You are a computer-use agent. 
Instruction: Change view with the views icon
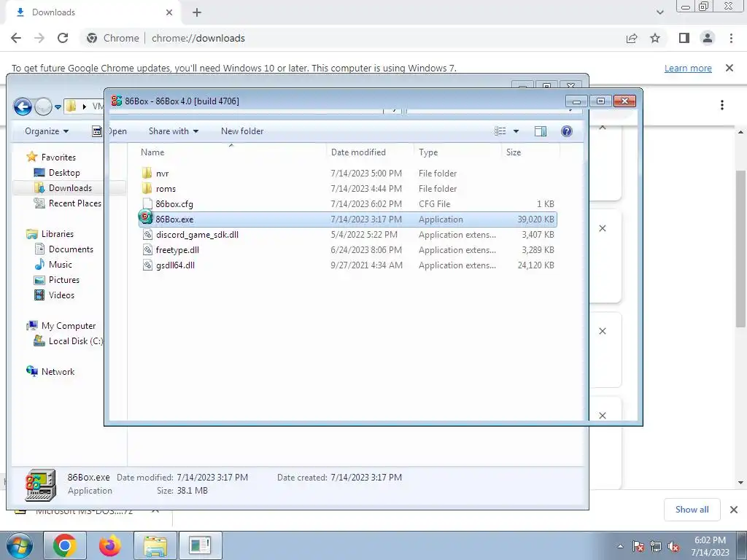coord(500,131)
